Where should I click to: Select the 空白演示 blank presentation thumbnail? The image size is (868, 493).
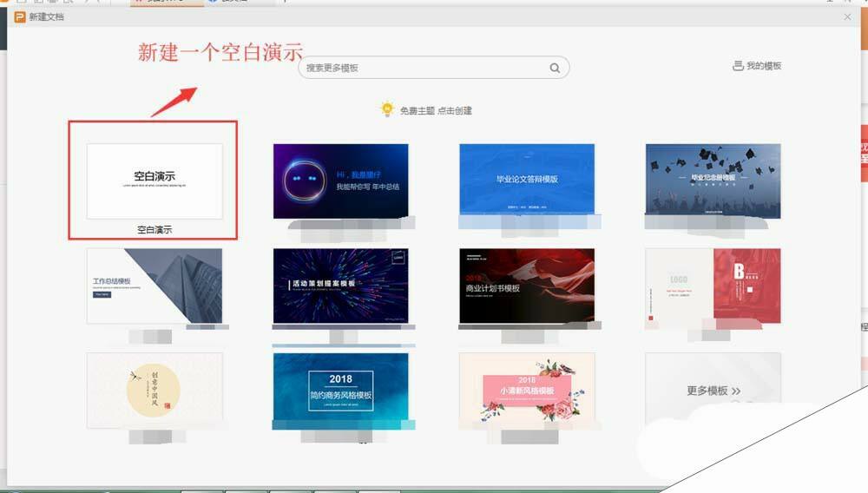[x=155, y=181]
